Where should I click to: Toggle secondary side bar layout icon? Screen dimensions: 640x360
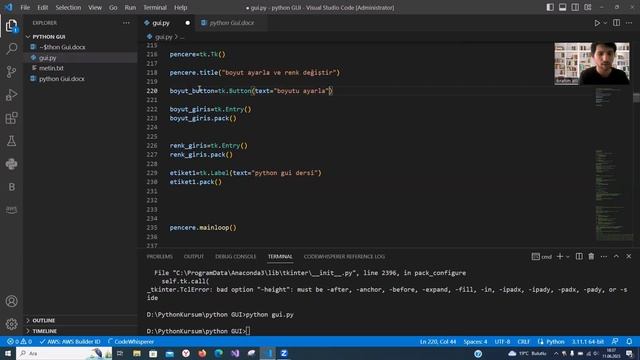(x=575, y=7)
